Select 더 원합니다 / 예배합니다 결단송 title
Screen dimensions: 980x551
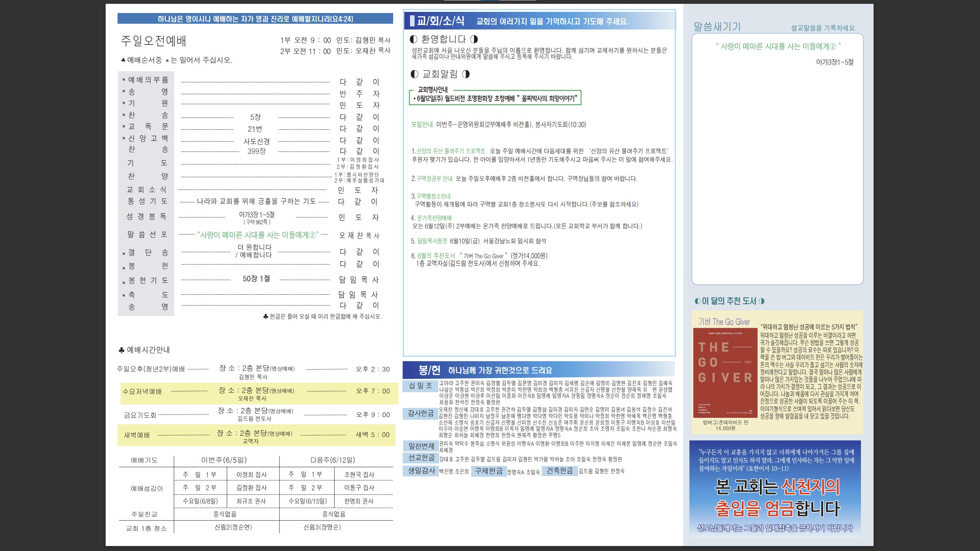[254, 251]
